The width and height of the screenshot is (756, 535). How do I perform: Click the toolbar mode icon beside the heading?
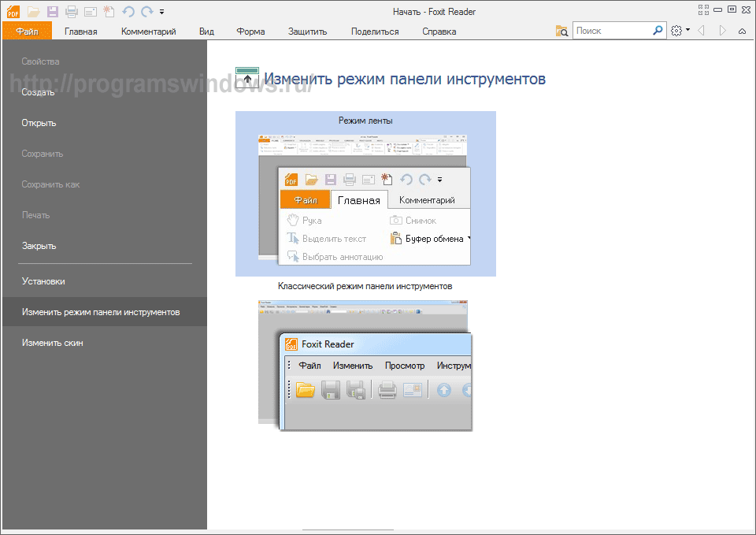point(247,78)
